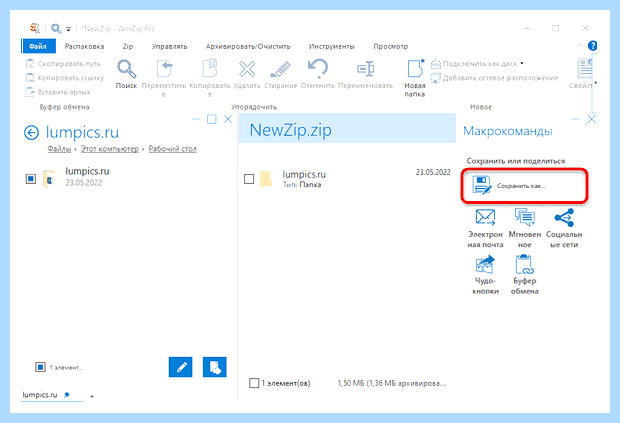Click the 1,50 МБ archive size status text

point(391,383)
